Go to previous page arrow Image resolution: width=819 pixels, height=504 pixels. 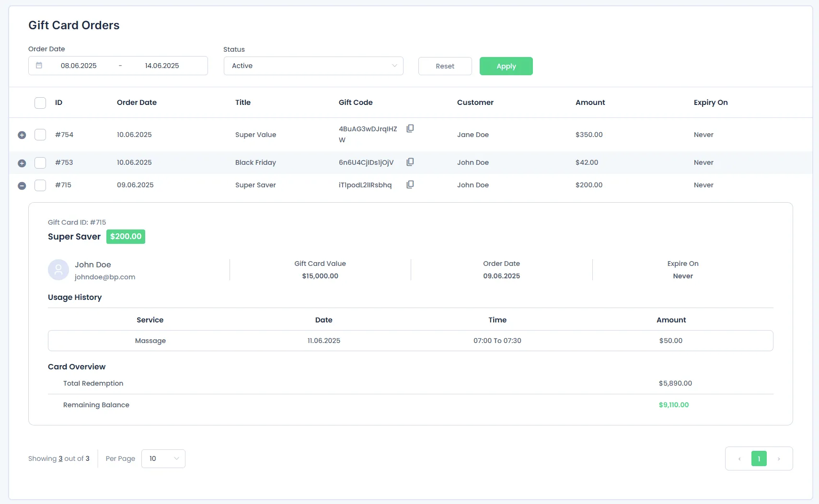point(739,459)
